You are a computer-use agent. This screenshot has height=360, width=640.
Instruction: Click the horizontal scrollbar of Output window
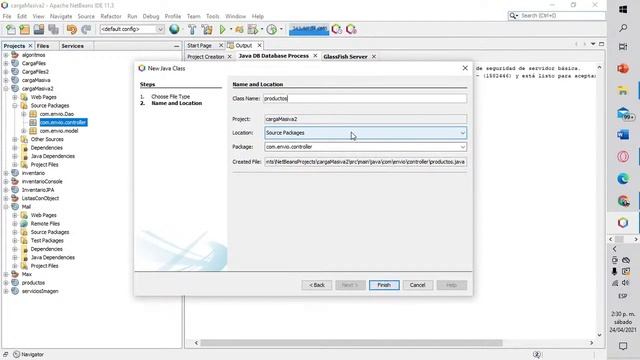[351, 343]
